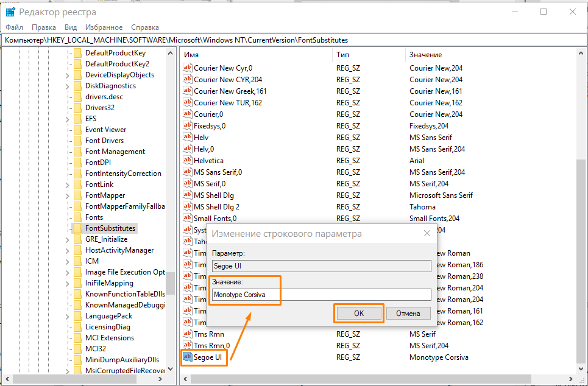Click the string icon of MS Shell Dlg 2
Viewport: 588px width, 386px height.
point(188,207)
